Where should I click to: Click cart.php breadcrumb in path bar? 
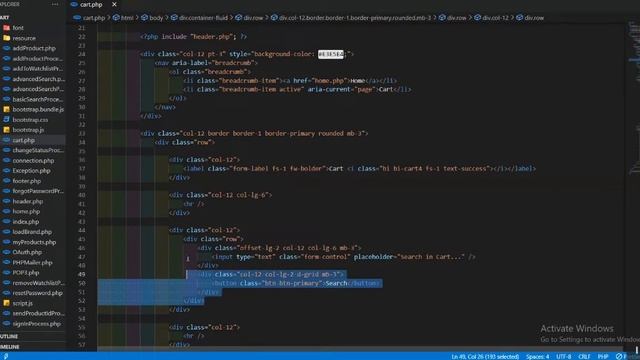pos(89,18)
